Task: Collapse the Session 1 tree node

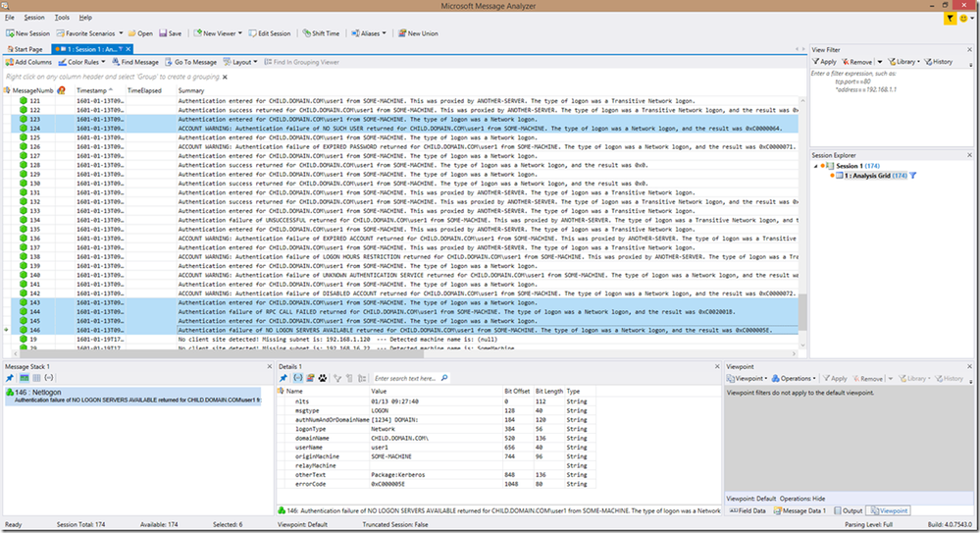Action: click(x=815, y=167)
